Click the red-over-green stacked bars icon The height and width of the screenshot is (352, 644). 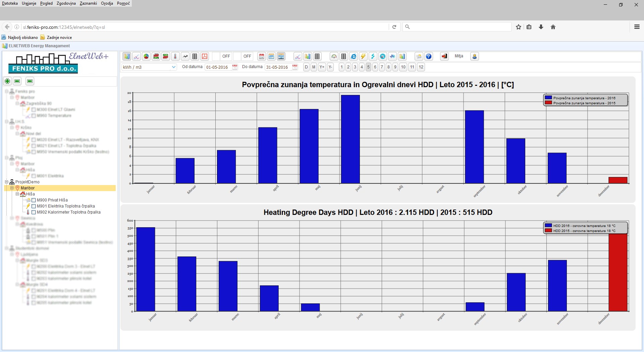click(156, 56)
